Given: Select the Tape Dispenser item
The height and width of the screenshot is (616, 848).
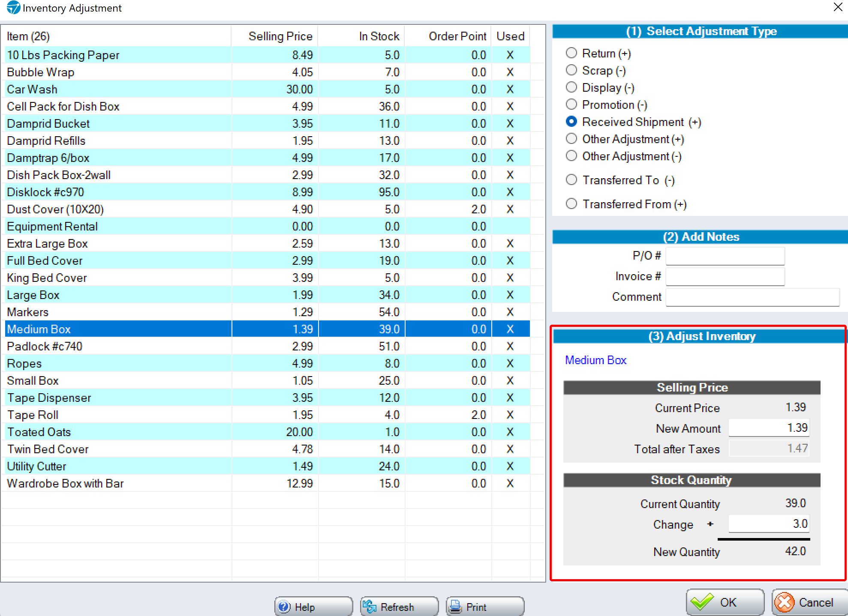Looking at the screenshot, I should click(x=268, y=398).
